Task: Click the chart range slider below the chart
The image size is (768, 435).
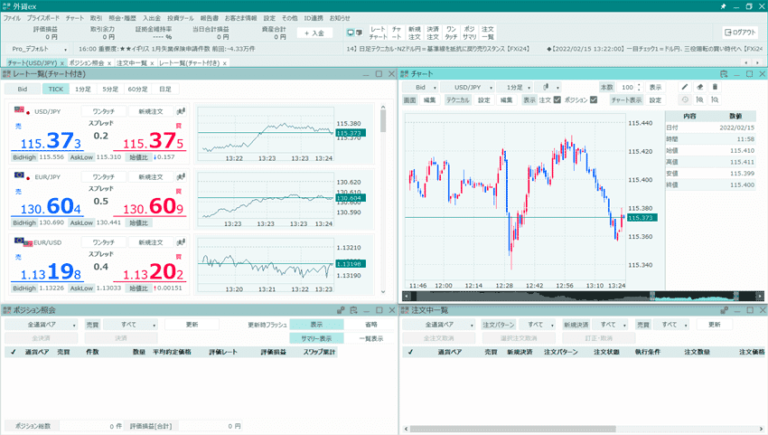Action: 515,295
